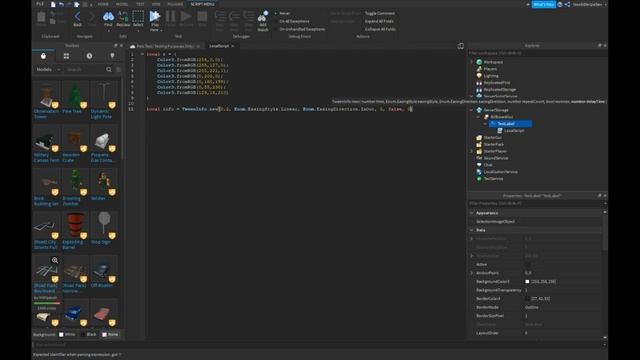
Task: Open BorderColor3 dark color swatch
Action: [x=527, y=299]
